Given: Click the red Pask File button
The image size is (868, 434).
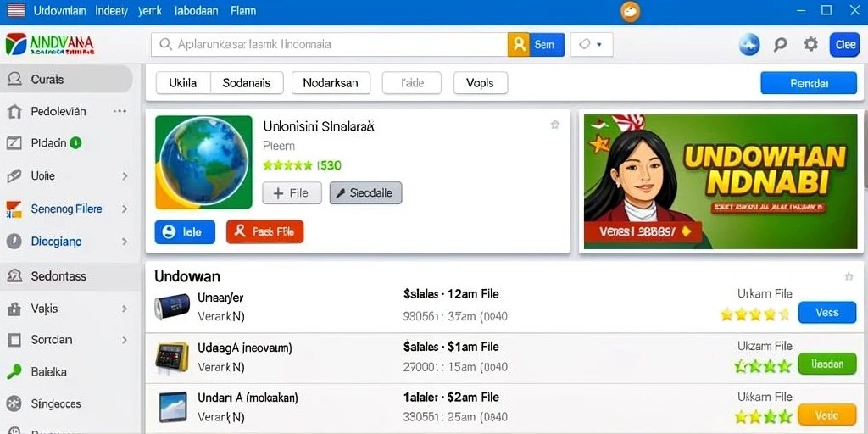Looking at the screenshot, I should click(x=265, y=232).
